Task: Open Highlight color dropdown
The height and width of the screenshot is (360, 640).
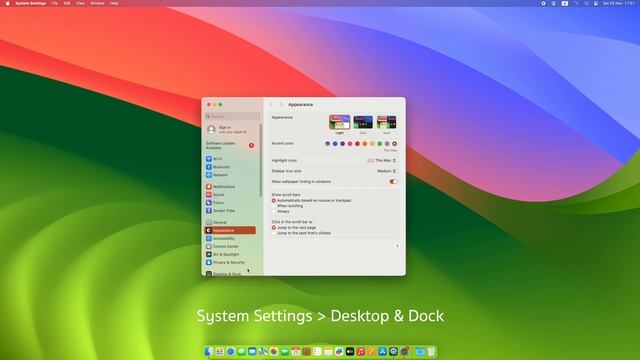Action: pos(382,160)
